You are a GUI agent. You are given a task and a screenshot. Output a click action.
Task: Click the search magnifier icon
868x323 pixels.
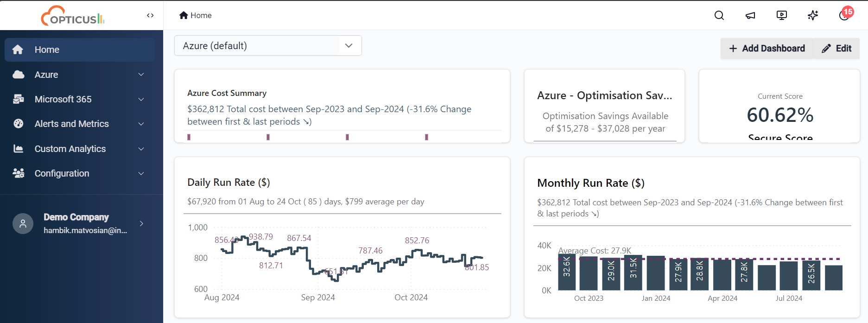tap(719, 15)
